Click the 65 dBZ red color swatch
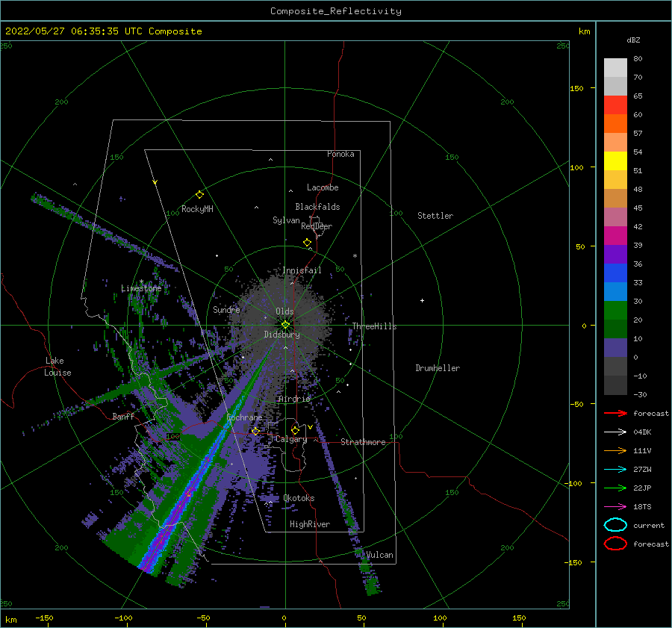Image resolution: width=672 pixels, height=628 pixels. point(615,105)
